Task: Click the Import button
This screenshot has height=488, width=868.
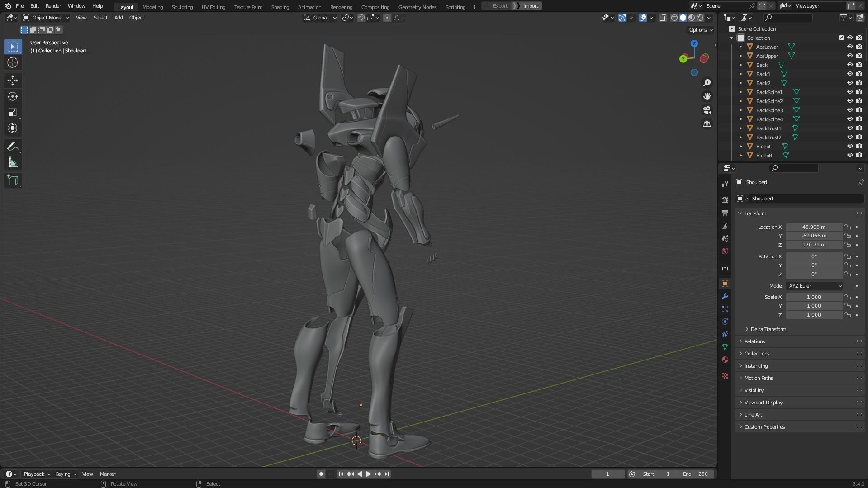Action: pyautogui.click(x=527, y=6)
